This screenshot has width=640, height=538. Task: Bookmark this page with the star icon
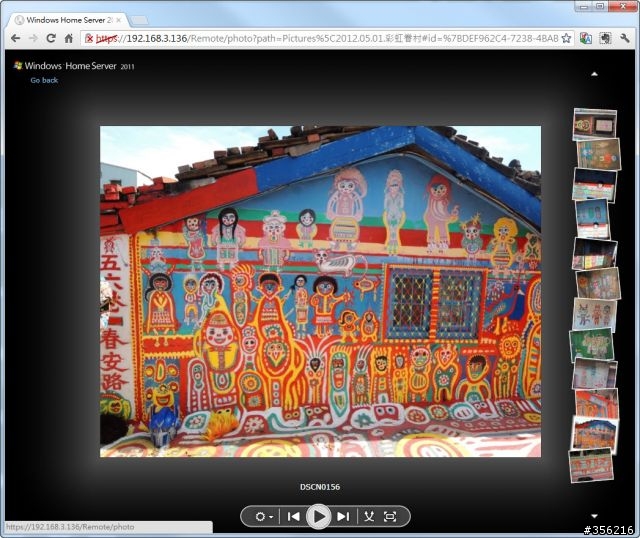[x=566, y=38]
